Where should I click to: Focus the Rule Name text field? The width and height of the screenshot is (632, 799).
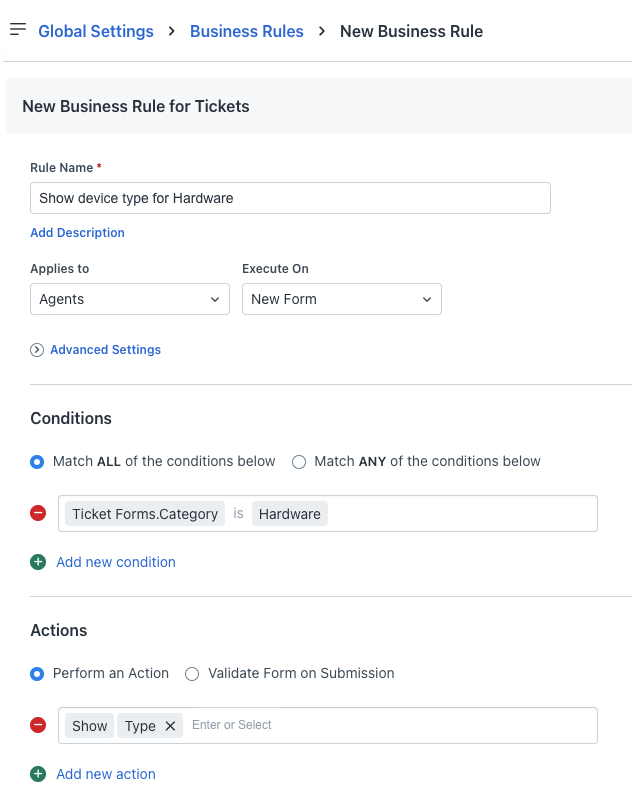pos(290,198)
